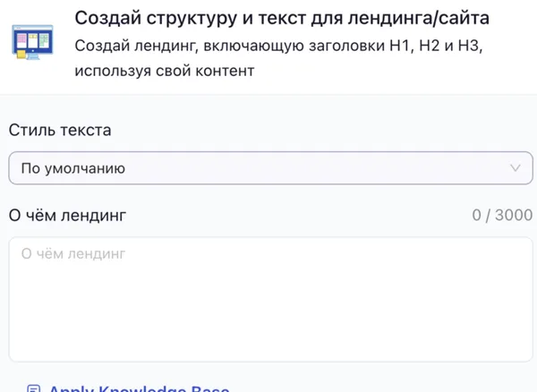Image resolution: width=537 pixels, height=392 pixels.
Task: Expand the "По умолчанию" combo box
Action: coord(270,167)
